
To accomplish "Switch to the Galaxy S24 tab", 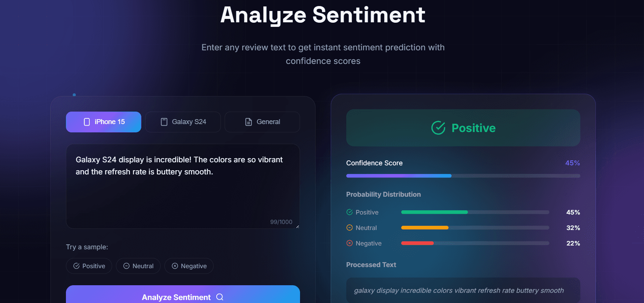I will click(x=183, y=122).
